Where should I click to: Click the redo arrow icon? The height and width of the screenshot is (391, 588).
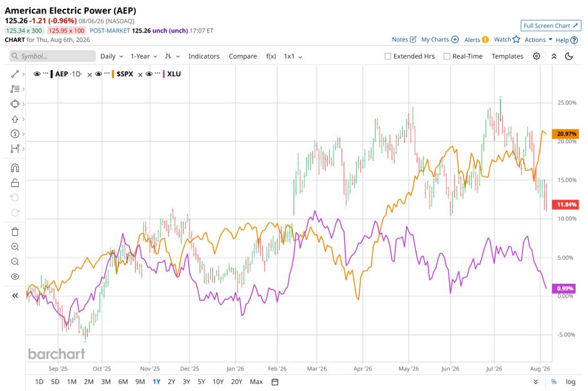tap(15, 213)
